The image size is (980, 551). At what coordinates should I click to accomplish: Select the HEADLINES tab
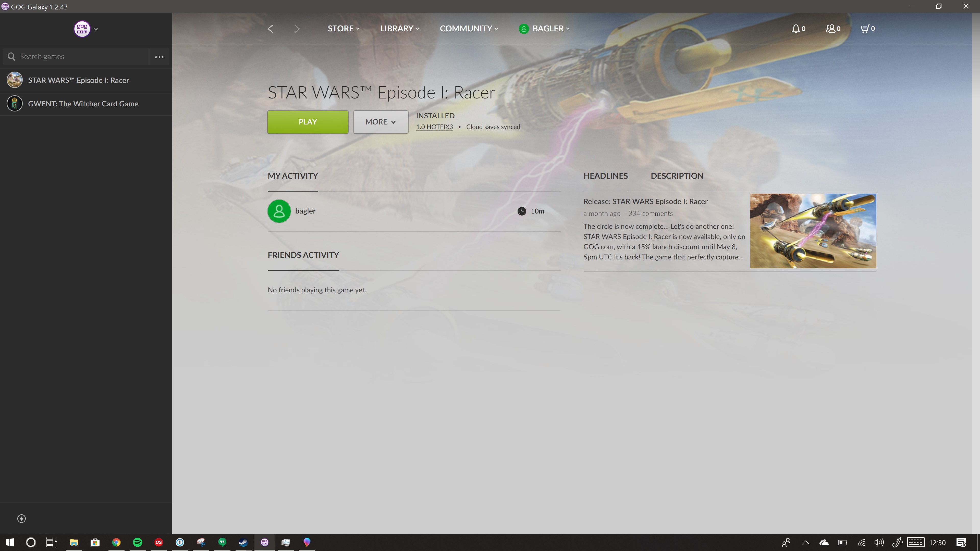click(605, 176)
